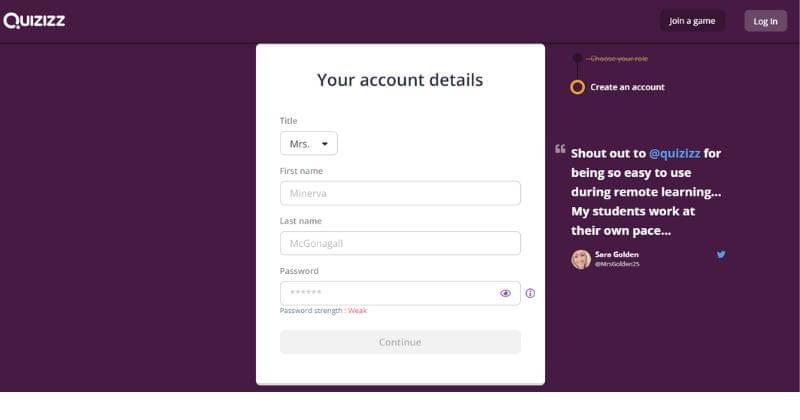Open the Title dropdown showing Mrs.
The width and height of the screenshot is (800, 420).
click(x=308, y=144)
